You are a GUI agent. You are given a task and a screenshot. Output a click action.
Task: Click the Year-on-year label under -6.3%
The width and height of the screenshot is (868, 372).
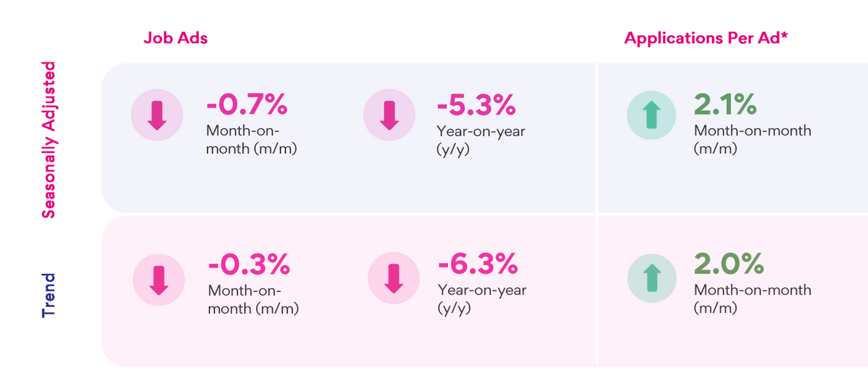coord(482,290)
